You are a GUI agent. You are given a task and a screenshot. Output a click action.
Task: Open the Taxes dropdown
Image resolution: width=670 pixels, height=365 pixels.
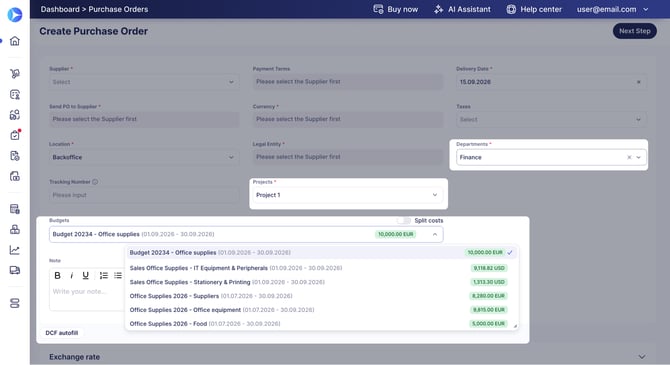551,120
